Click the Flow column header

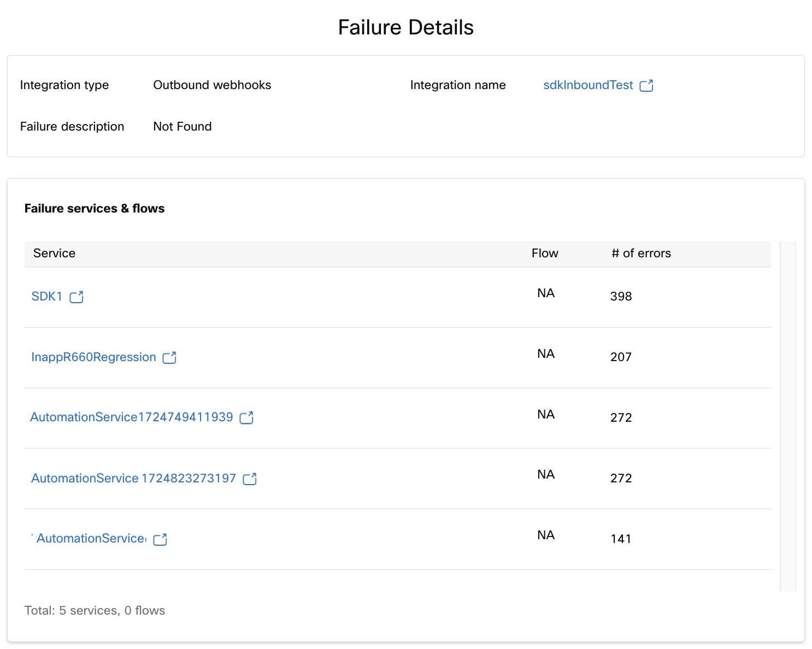click(545, 253)
